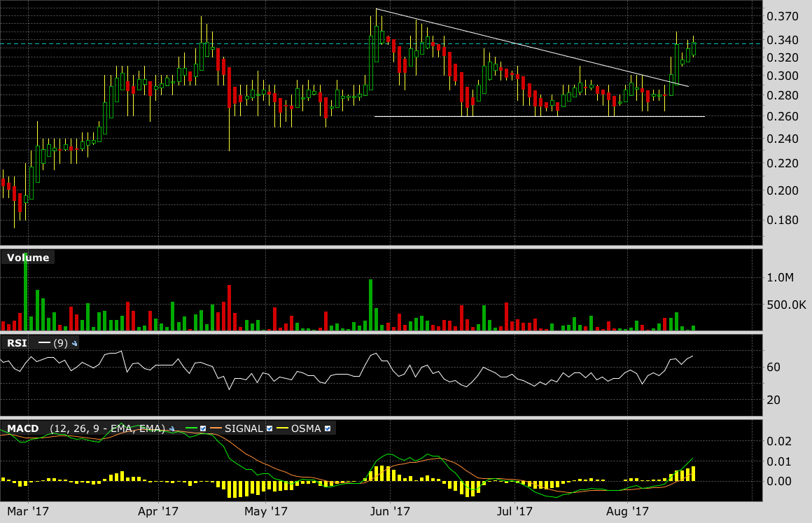This screenshot has width=812, height=523.
Task: Click the 0.200 price axis label
Action: coord(783,190)
